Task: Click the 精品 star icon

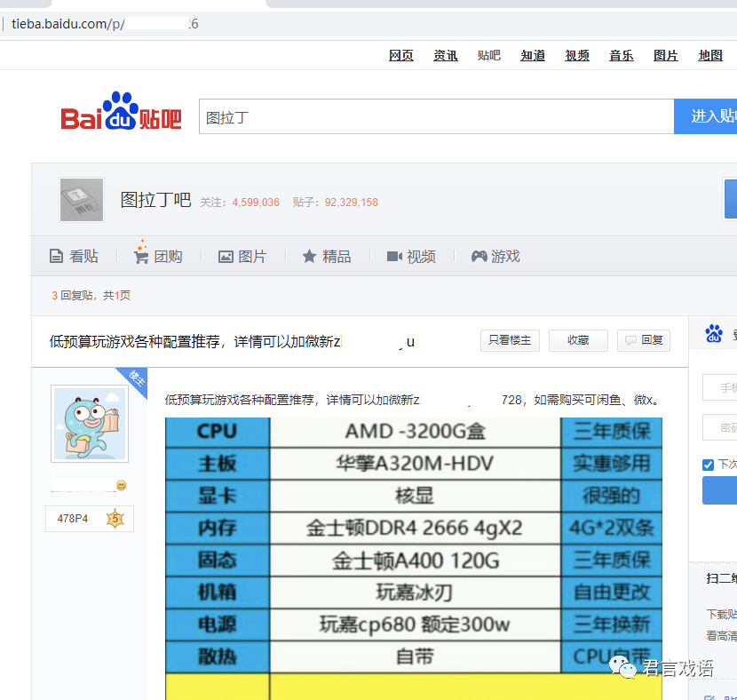Action: 309,256
